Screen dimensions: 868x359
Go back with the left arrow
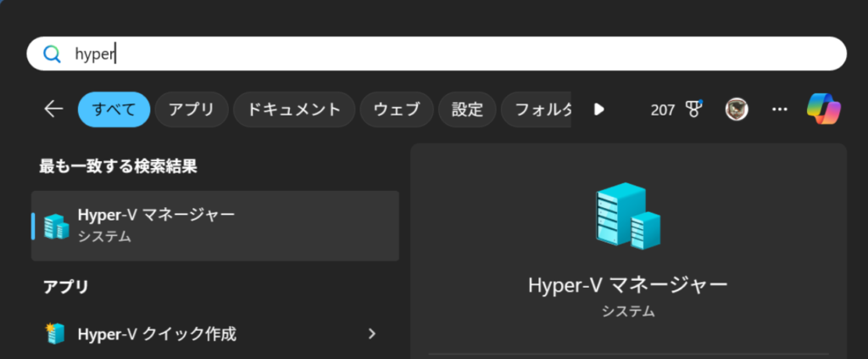(x=53, y=109)
